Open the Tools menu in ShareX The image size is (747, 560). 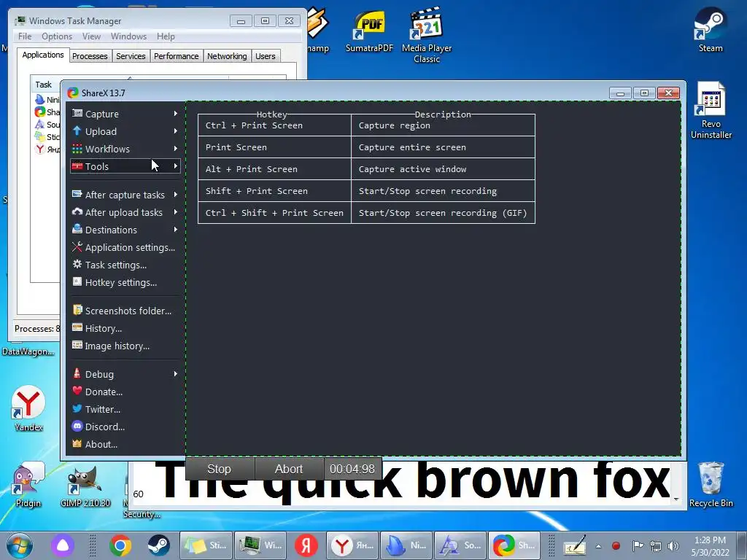point(125,166)
